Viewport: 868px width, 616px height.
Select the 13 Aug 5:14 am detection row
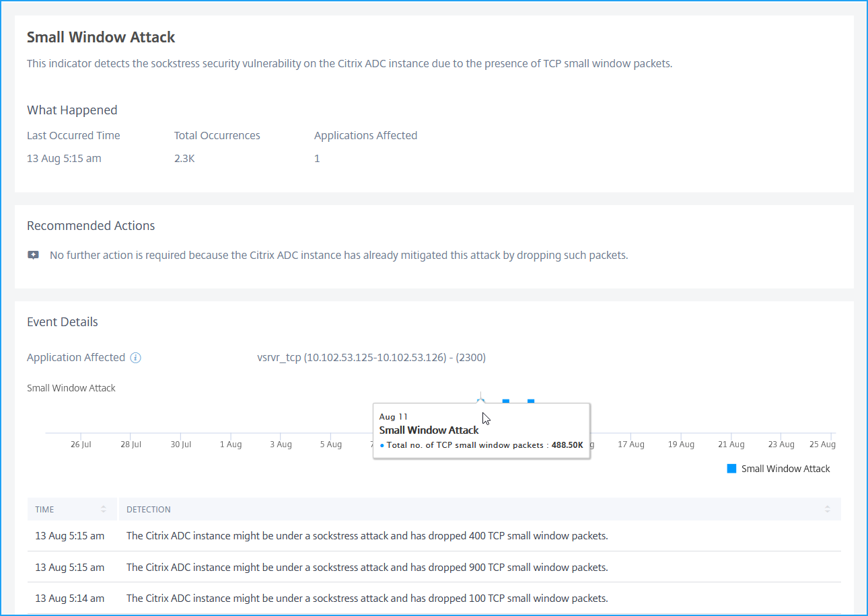click(x=434, y=598)
